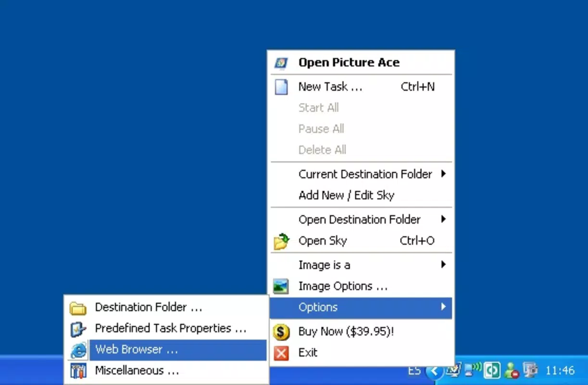The width and height of the screenshot is (588, 385).
Task: Click the landscape picture icon beside Image Options
Action: (x=281, y=286)
